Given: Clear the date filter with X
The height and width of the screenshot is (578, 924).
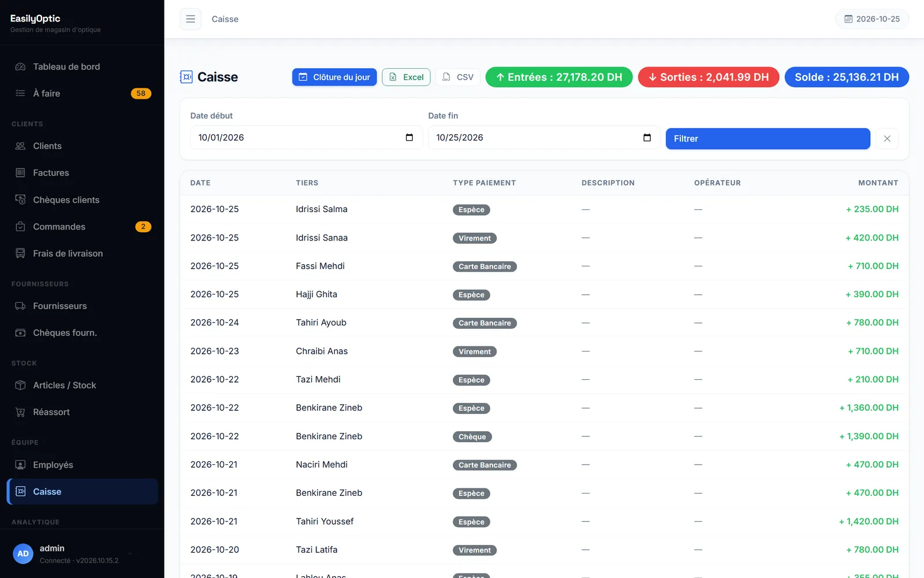Looking at the screenshot, I should (887, 139).
